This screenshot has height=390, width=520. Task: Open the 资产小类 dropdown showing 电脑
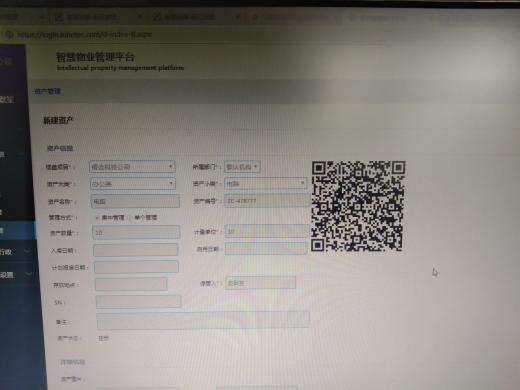(266, 183)
